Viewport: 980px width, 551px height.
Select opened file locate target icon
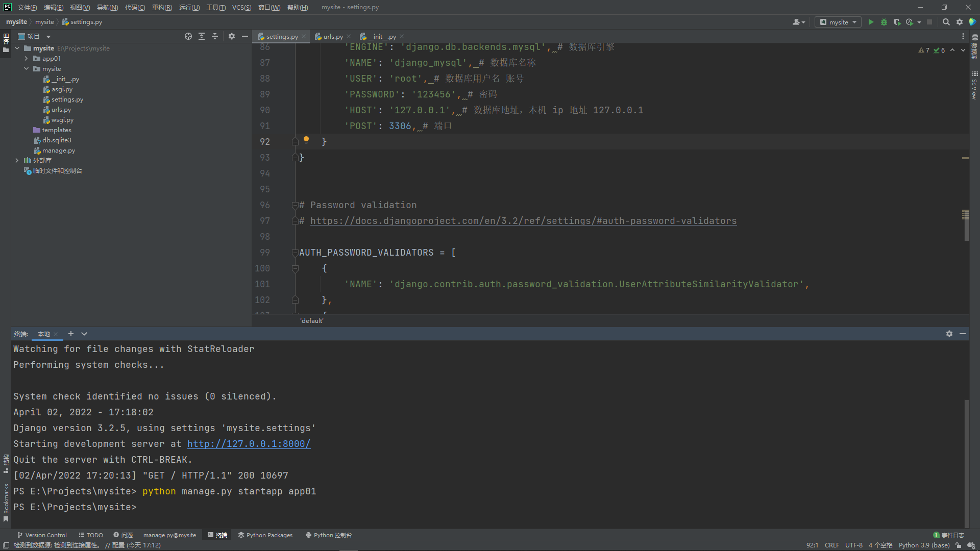click(x=188, y=36)
